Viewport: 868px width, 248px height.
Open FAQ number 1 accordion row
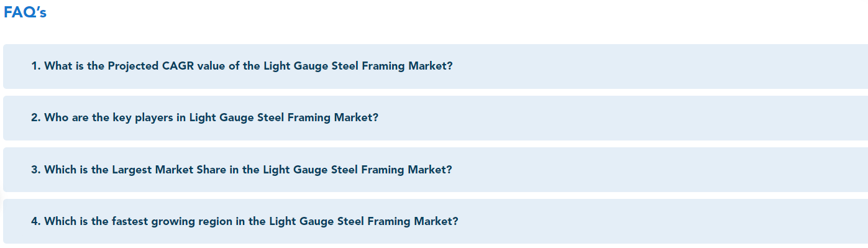click(435, 67)
